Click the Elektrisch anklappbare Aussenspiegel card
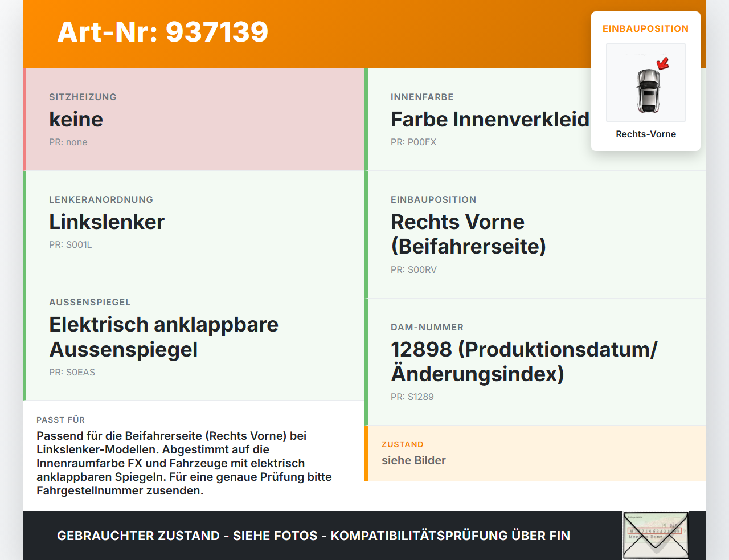This screenshot has width=729, height=560. tap(194, 337)
